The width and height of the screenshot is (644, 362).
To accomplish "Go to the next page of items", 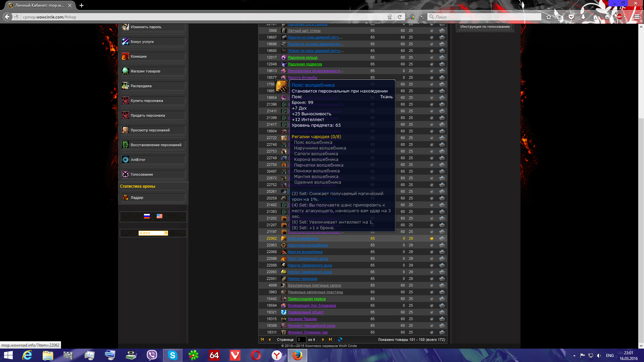I will [323, 340].
